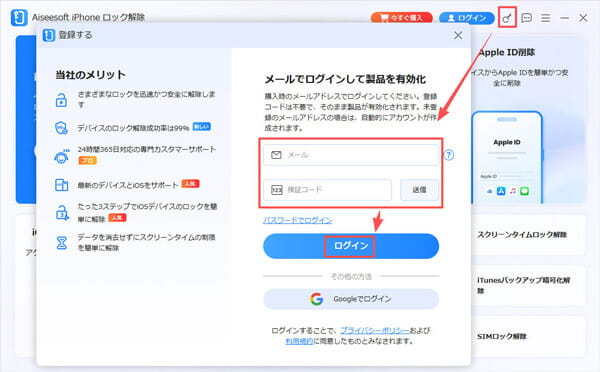Select iTunesバックアップ暗号化解除 in main window

(528, 285)
